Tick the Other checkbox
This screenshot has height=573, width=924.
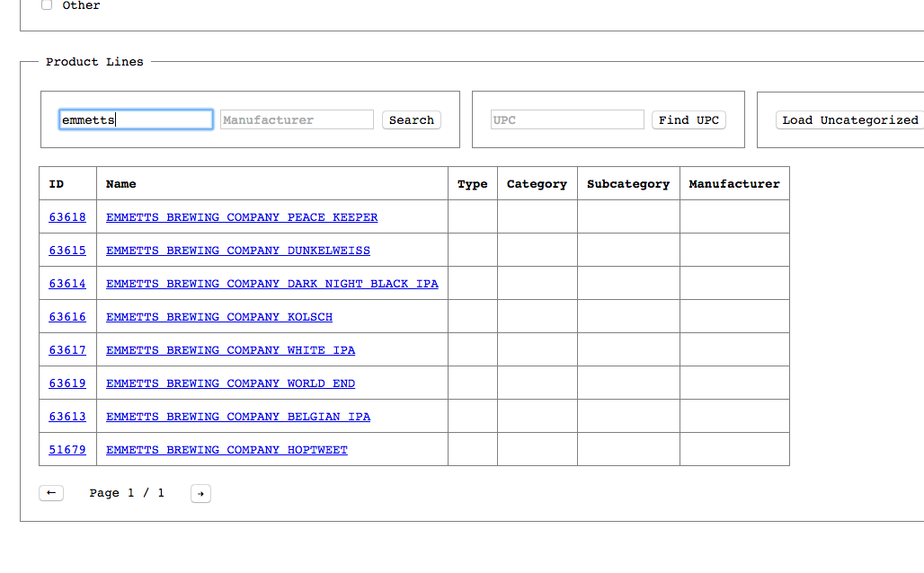pos(47,5)
